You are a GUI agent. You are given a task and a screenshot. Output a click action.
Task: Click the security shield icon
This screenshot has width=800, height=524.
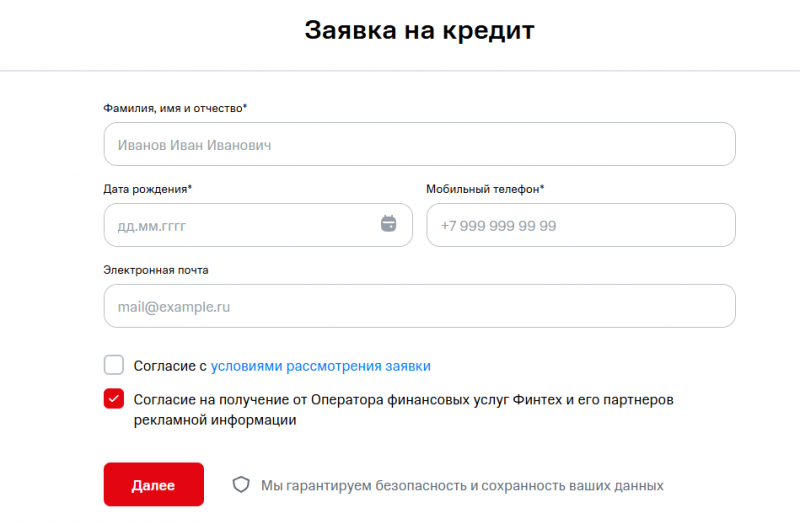[x=240, y=485]
